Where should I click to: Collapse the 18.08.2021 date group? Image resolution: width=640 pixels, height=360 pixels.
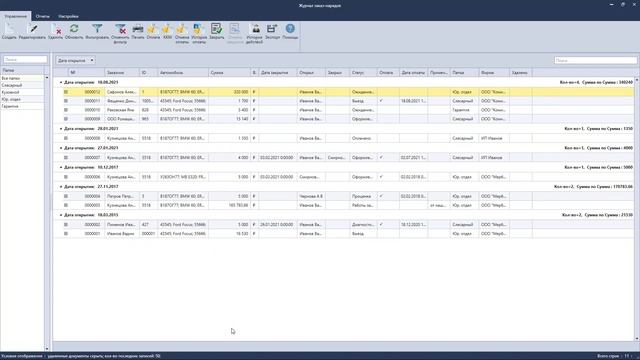61,82
